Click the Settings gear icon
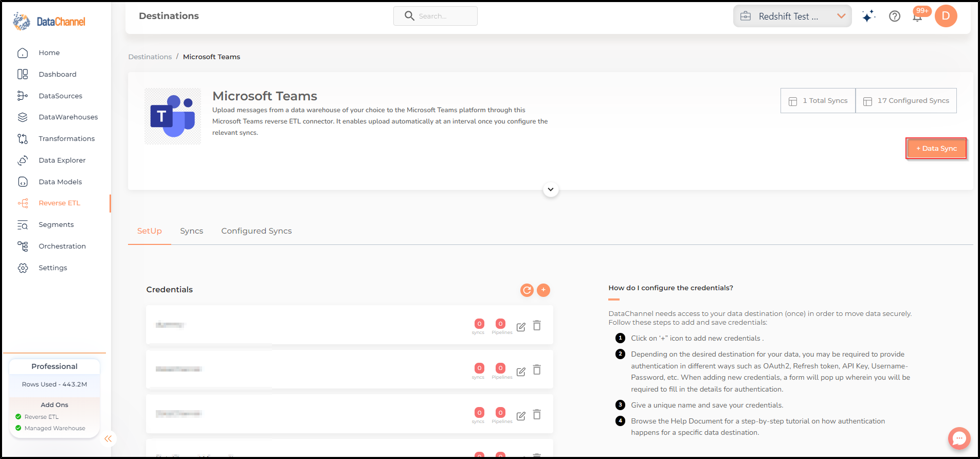Screen dimensions: 980x459 click(x=23, y=268)
